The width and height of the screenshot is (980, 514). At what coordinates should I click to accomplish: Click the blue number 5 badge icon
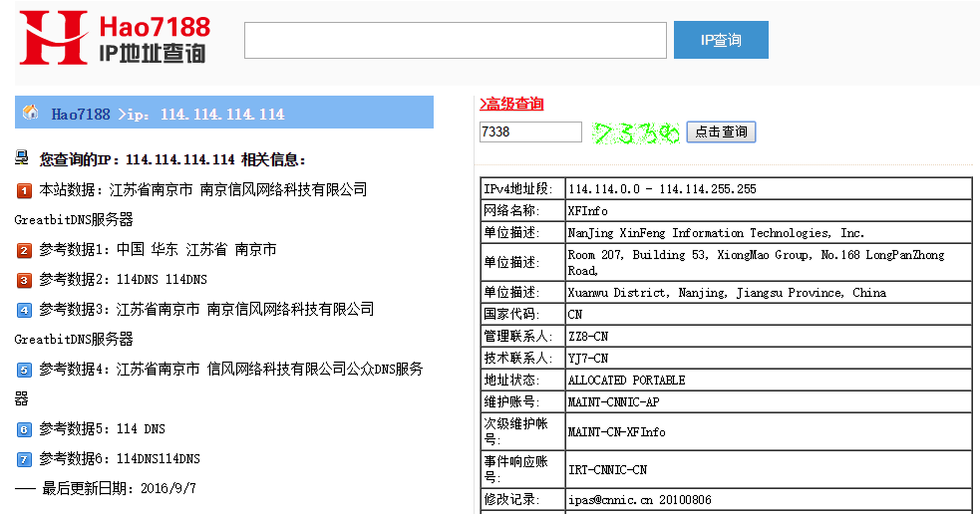pyautogui.click(x=24, y=370)
